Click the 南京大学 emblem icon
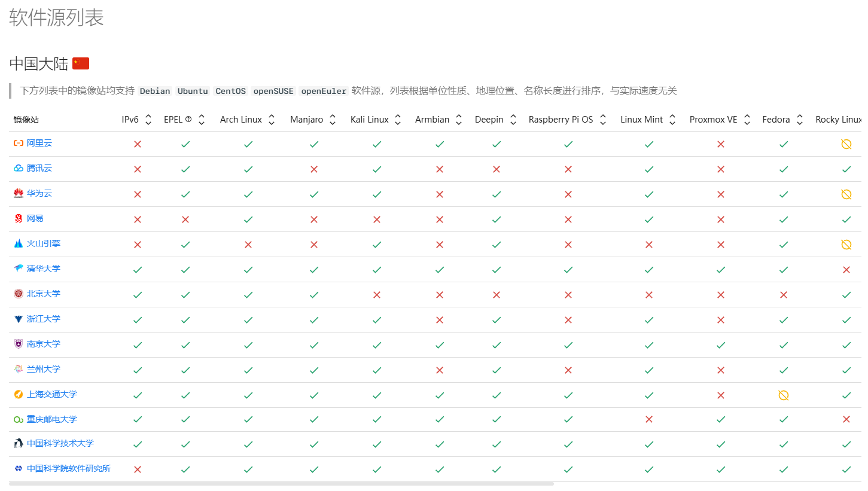Screen dimensions: 868x491 click(19, 344)
